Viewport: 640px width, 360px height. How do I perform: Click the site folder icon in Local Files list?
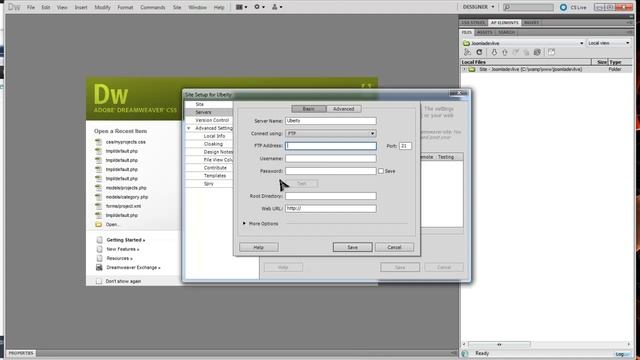472,69
